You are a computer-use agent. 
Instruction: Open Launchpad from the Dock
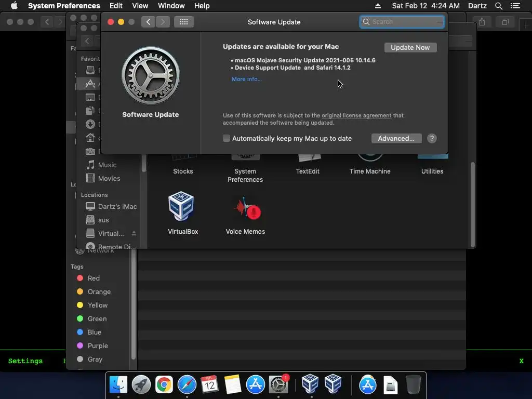coord(141,385)
